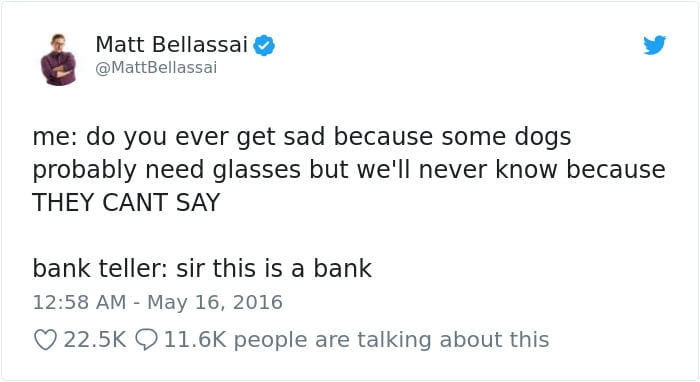Click the line 'probably need glasses but we'll never'
Screen dimensions: 700x382
point(349,170)
